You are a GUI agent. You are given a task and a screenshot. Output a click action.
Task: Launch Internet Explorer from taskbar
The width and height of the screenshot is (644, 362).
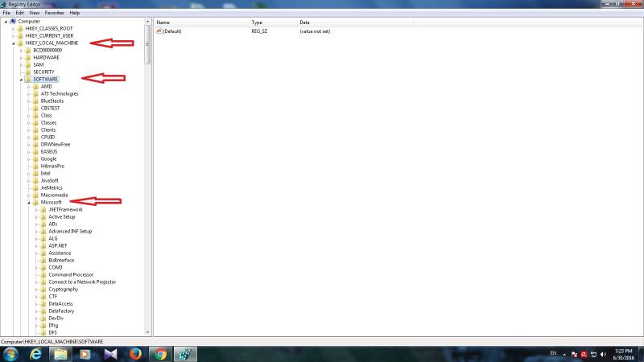coord(35,354)
